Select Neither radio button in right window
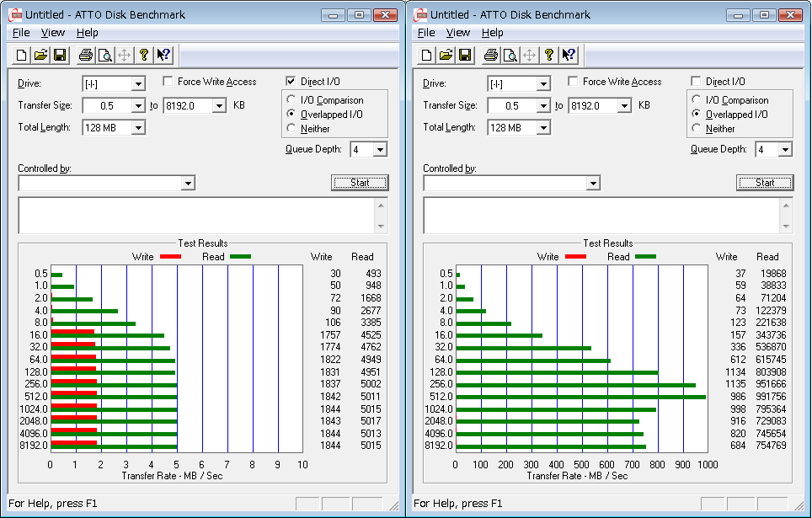Screen dimensions: 812x518 [x=697, y=129]
